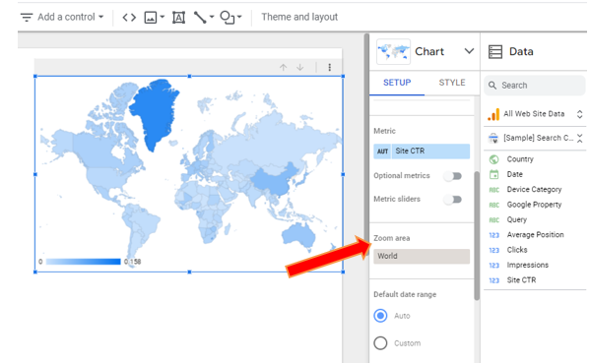Click the search magnifier icon

click(492, 86)
